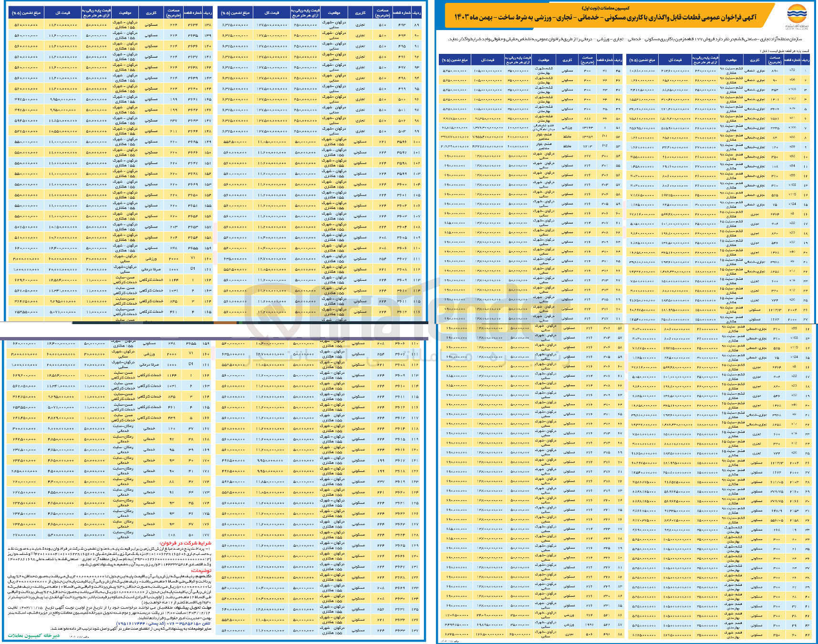Click the red heading توضیحات
Viewport: 818px width, 644px height.
[x=201, y=571]
